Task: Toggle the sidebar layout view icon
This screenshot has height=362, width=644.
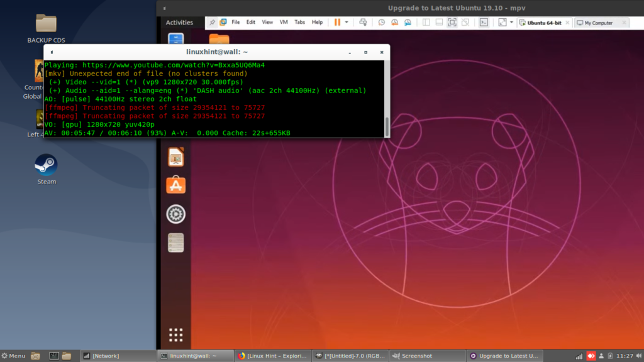Action: point(426,22)
